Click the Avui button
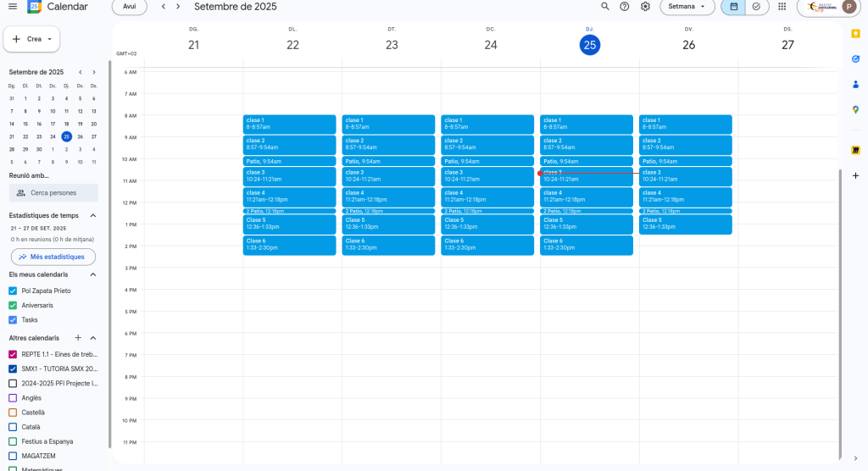Image resolution: width=868 pixels, height=471 pixels. click(x=129, y=6)
